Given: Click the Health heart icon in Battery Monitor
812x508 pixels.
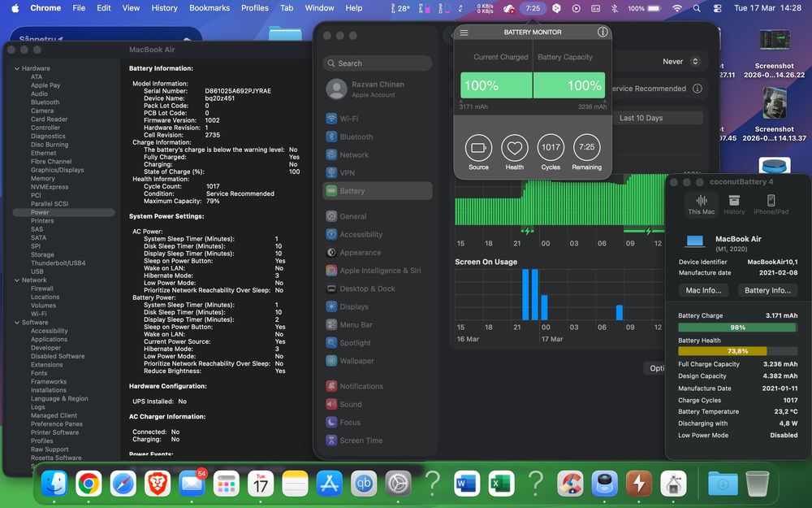Looking at the screenshot, I should pyautogui.click(x=514, y=147).
